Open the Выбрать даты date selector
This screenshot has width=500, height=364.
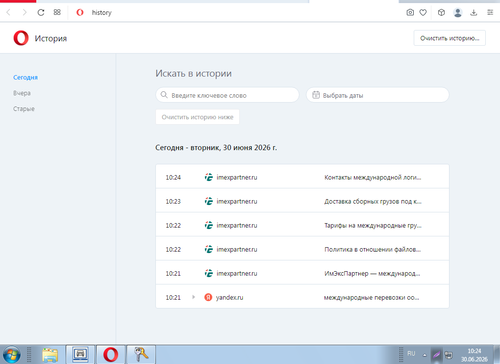377,95
